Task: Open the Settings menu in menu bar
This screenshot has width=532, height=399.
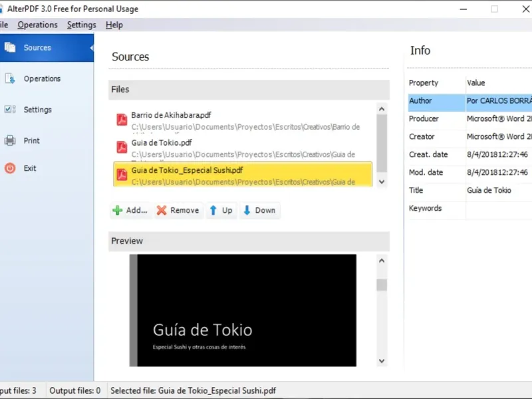Action: click(x=81, y=25)
